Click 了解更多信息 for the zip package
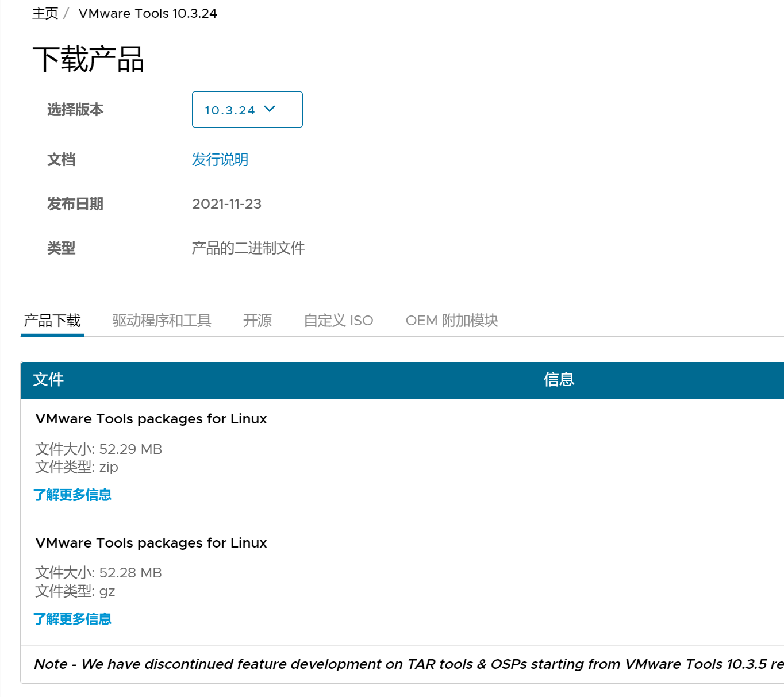Screen dimensions: 784x697 point(72,495)
